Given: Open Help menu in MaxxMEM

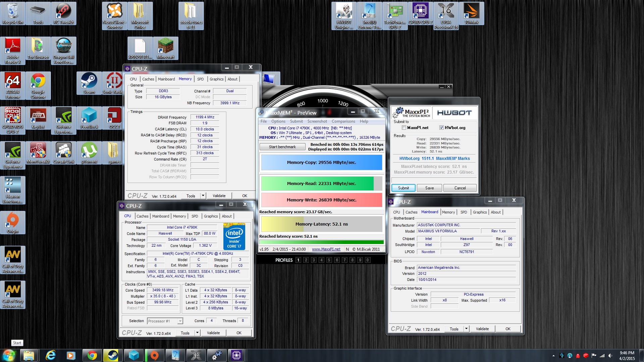Looking at the screenshot, I should (364, 121).
